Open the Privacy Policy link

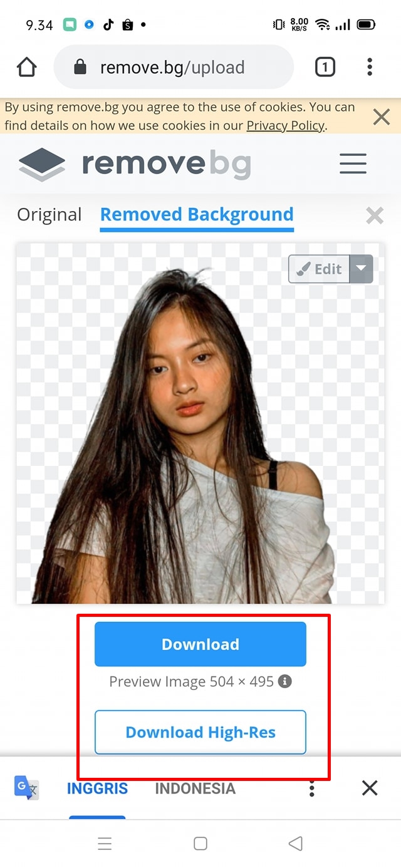click(x=286, y=125)
